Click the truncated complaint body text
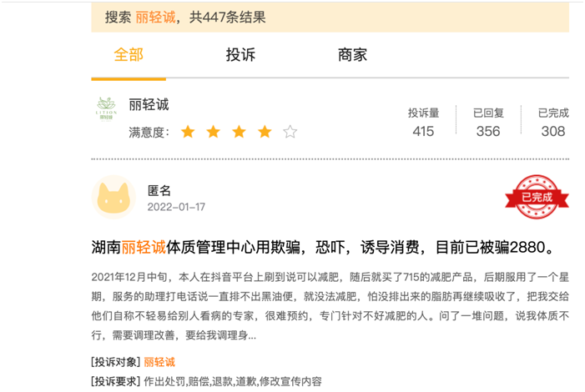 (330, 306)
